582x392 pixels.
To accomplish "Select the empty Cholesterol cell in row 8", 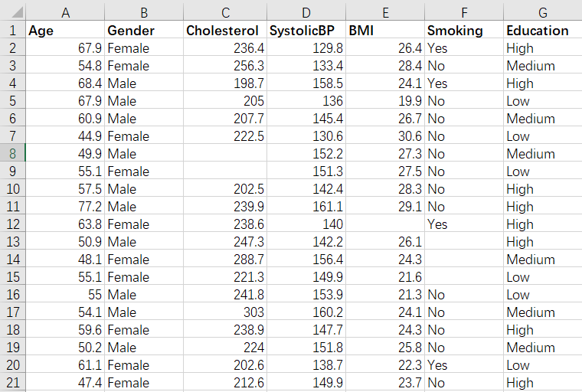I will point(224,154).
